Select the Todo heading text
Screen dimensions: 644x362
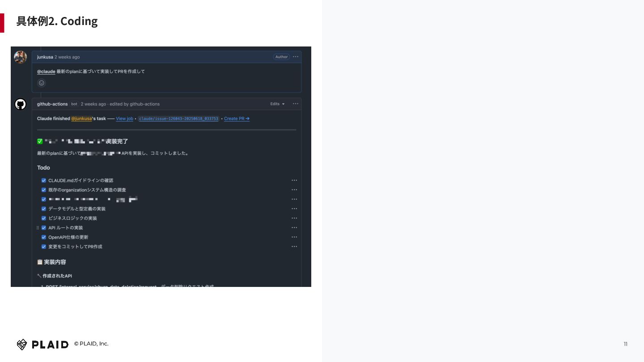click(x=43, y=168)
